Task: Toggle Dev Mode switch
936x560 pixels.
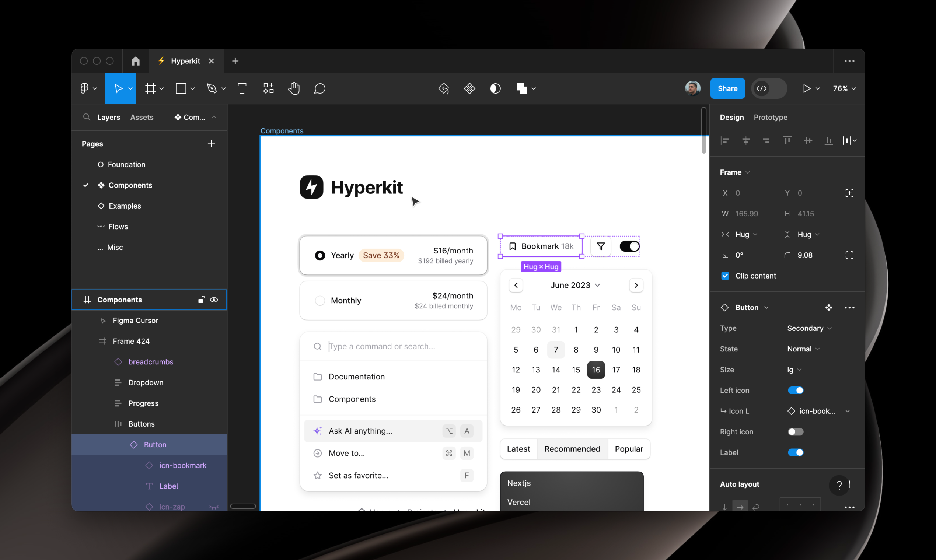Action: pyautogui.click(x=769, y=88)
